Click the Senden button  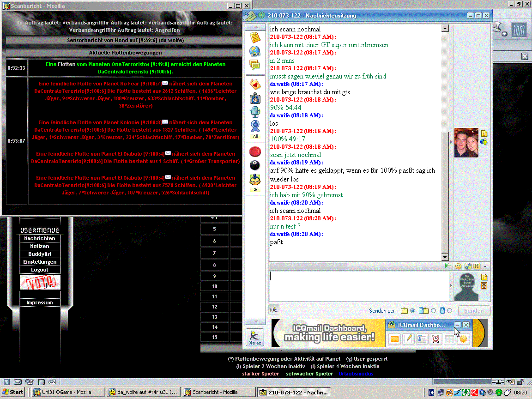(474, 310)
